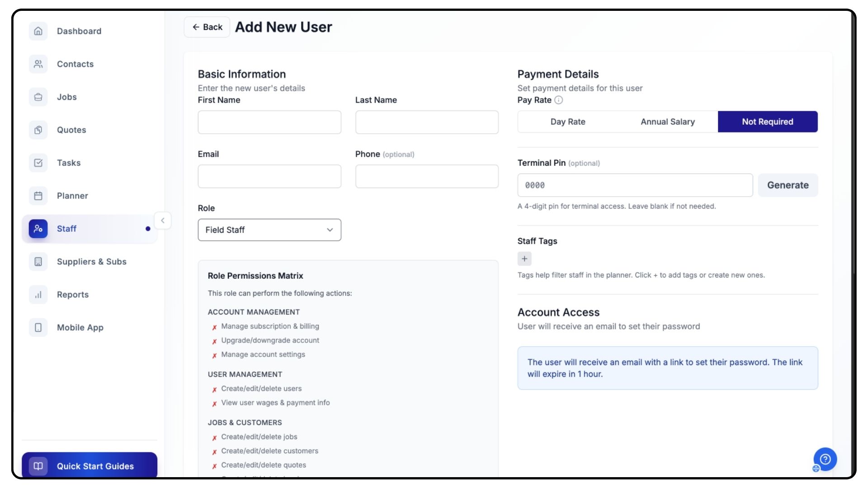Select Not Required pay option

tap(767, 122)
